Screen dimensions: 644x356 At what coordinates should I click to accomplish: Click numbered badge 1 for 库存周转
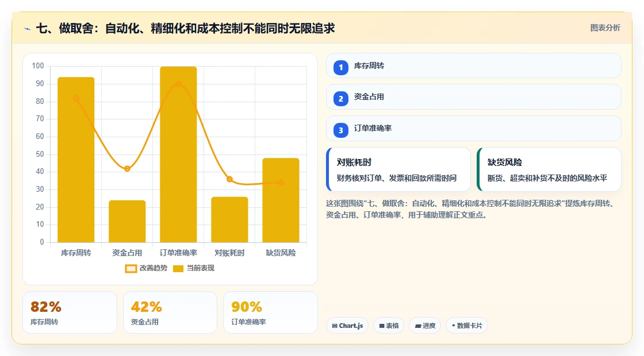point(340,68)
